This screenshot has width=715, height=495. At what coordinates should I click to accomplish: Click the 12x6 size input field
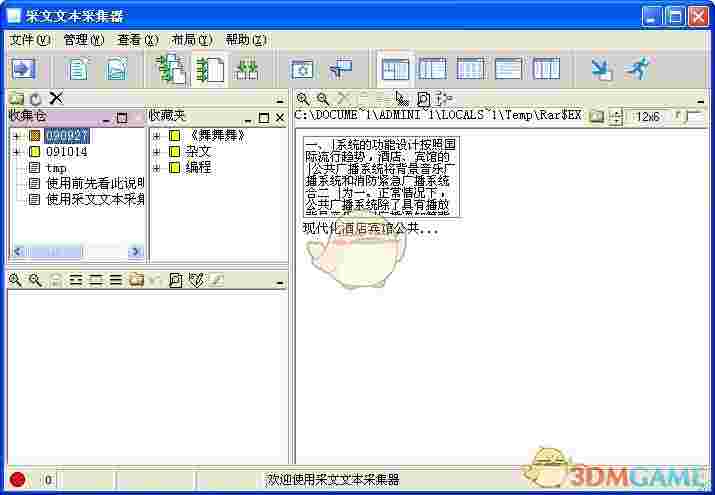pos(649,117)
